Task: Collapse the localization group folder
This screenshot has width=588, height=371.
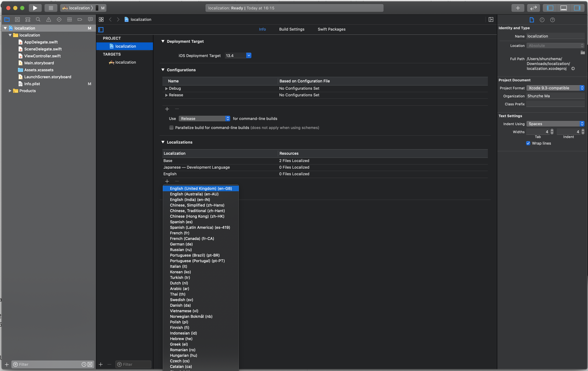Action: tap(10, 35)
